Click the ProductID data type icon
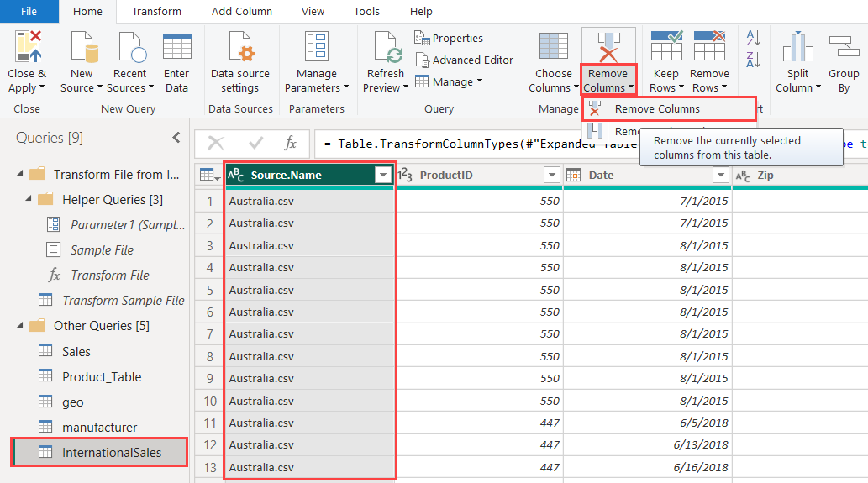Viewport: 868px width, 483px height. [405, 176]
